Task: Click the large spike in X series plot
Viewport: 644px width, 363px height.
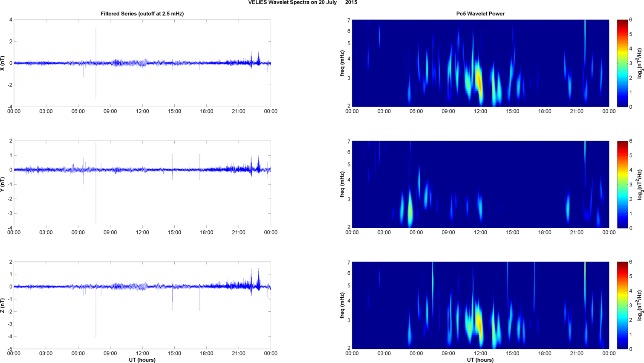Action: point(96,63)
